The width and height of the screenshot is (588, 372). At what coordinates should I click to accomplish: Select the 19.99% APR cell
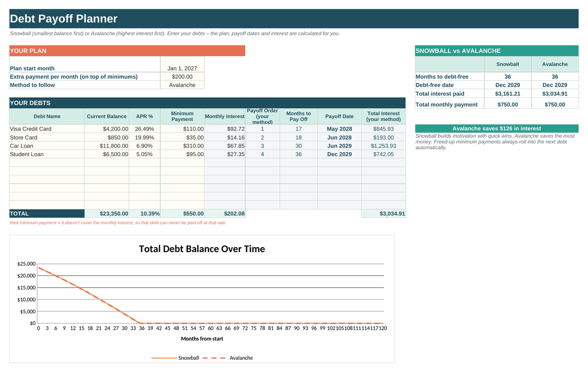click(145, 138)
